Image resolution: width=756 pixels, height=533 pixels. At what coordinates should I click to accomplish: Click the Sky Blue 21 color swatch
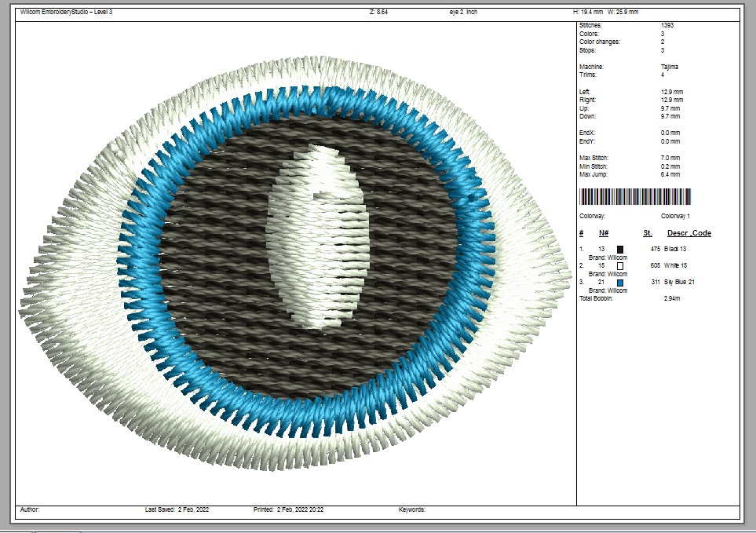pos(620,283)
